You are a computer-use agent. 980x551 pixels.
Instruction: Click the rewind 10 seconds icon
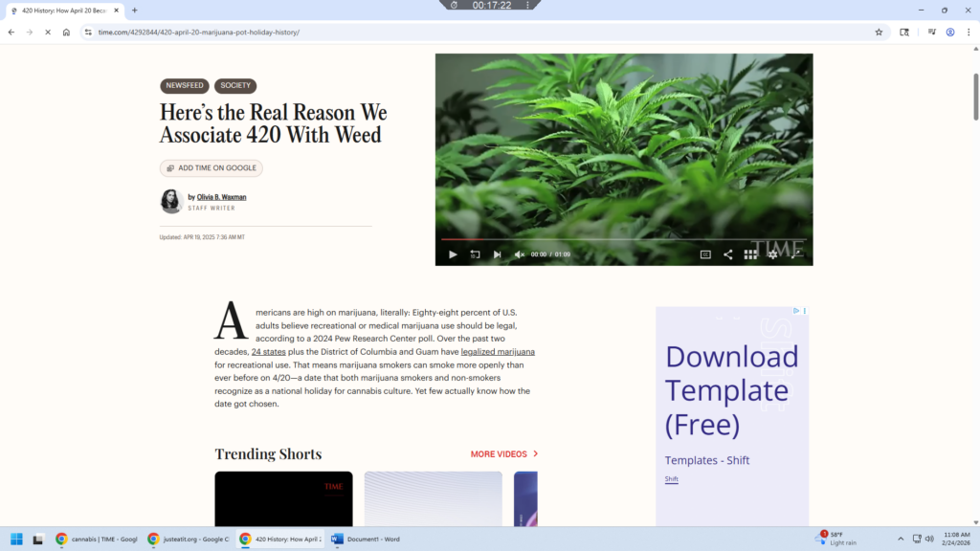point(475,254)
